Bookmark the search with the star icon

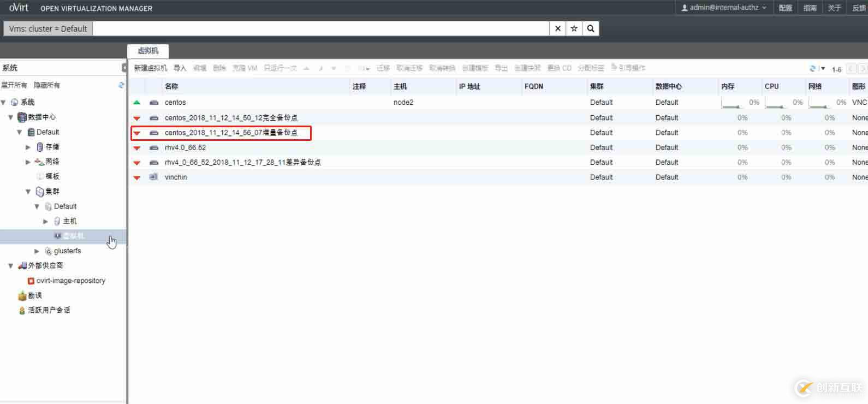(x=574, y=29)
